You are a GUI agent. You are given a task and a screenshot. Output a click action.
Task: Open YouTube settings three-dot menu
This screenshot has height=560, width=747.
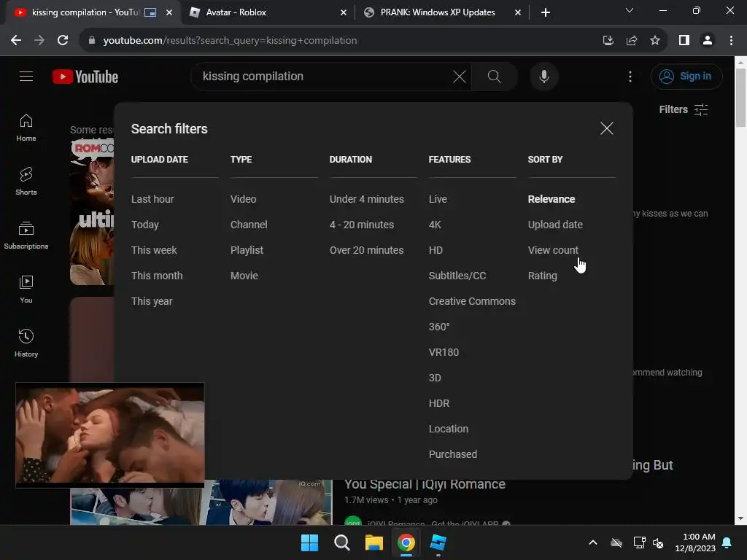click(630, 76)
